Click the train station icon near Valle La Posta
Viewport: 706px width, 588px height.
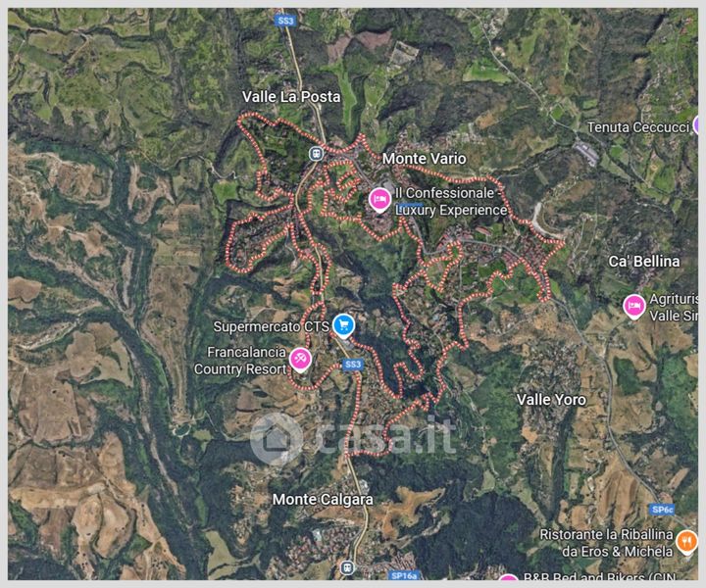[316, 154]
